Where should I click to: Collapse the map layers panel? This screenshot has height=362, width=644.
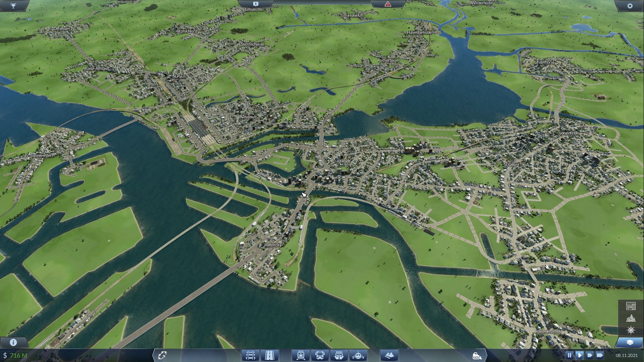(x=630, y=343)
